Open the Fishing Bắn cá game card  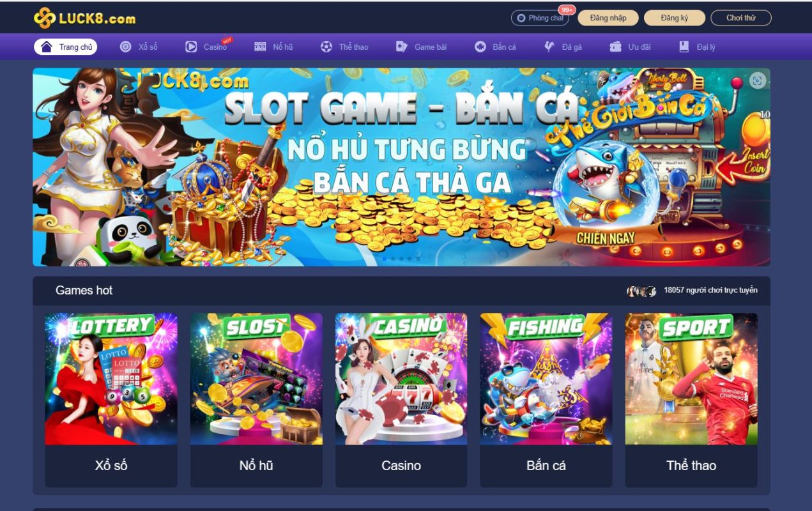click(546, 400)
